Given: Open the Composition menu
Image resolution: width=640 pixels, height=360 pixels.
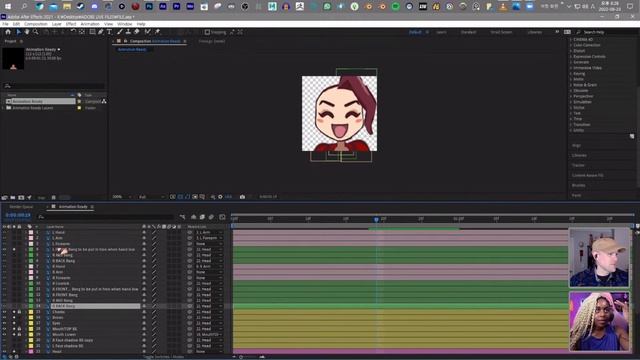Looking at the screenshot, I should point(36,24).
